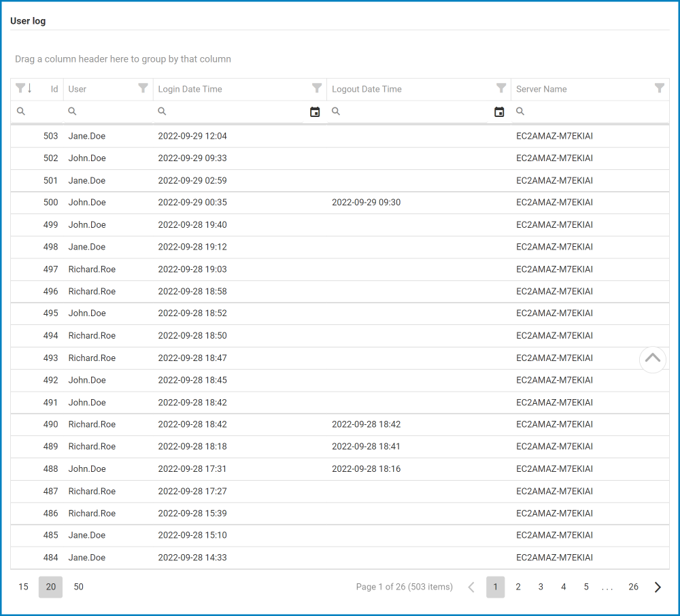Click the scroll-to-top arrow on the right
This screenshot has height=616, width=680.
(x=653, y=359)
